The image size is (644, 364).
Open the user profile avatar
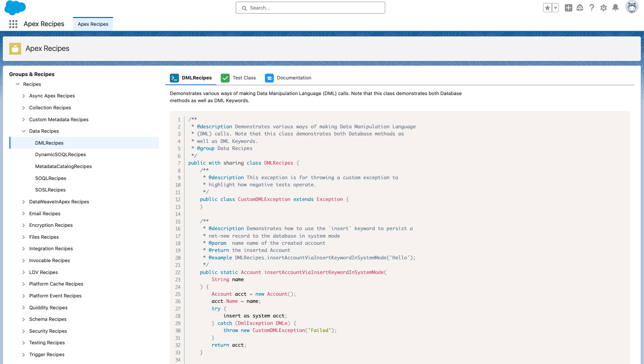(631, 7)
